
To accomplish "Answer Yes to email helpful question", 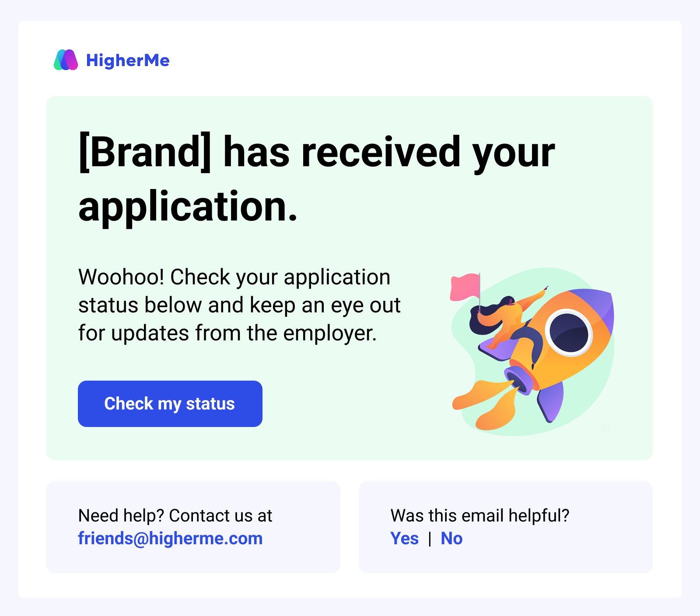I will pyautogui.click(x=404, y=539).
